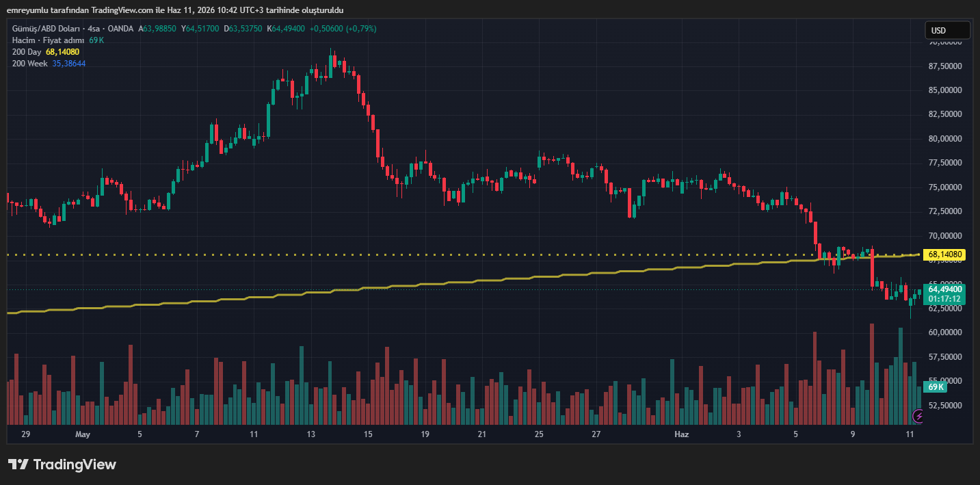Click the 27 date on time axis
980x485 pixels.
tap(596, 434)
